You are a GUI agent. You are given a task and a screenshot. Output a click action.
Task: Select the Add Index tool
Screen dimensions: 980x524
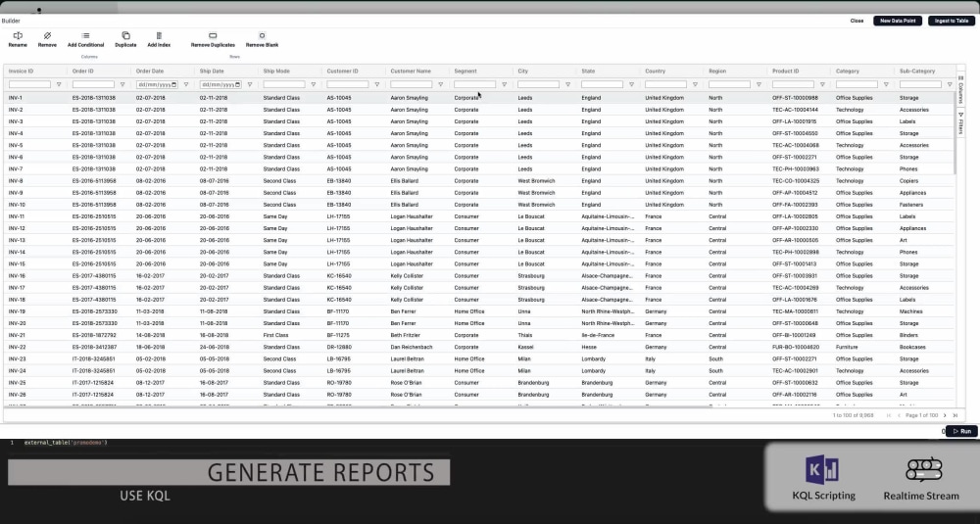coord(159,40)
